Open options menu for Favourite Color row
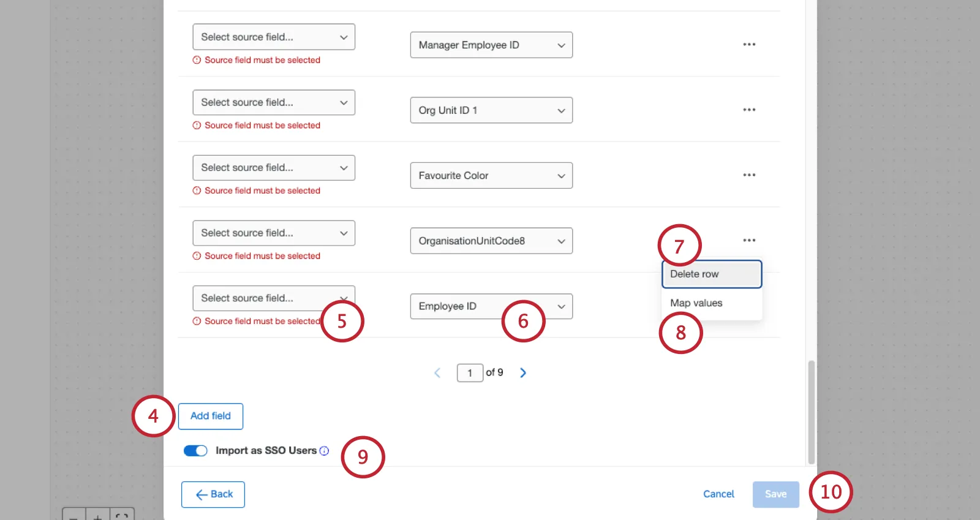Screen dimensions: 980x520 [x=749, y=175]
